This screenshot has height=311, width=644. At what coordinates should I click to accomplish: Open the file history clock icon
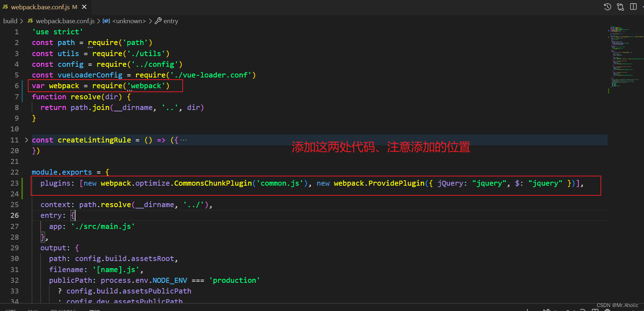[607, 7]
